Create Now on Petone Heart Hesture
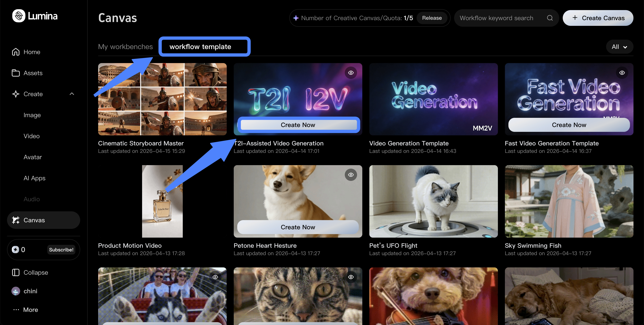 tap(298, 227)
